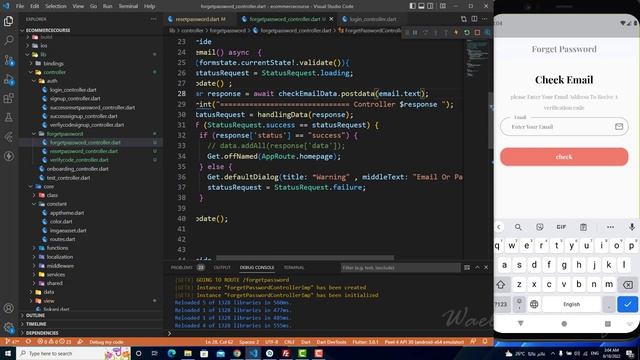
Task: Open signup_controller.dart in the explorer
Action: (x=75, y=98)
